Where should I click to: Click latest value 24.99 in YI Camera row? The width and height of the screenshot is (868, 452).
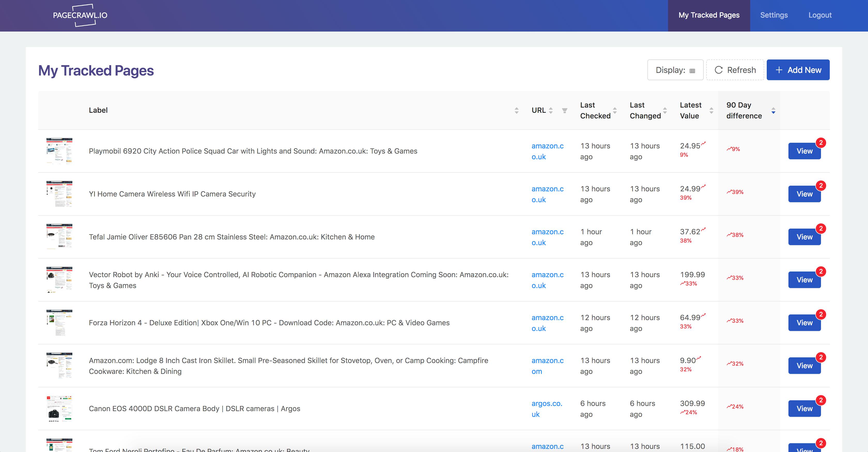pos(690,189)
